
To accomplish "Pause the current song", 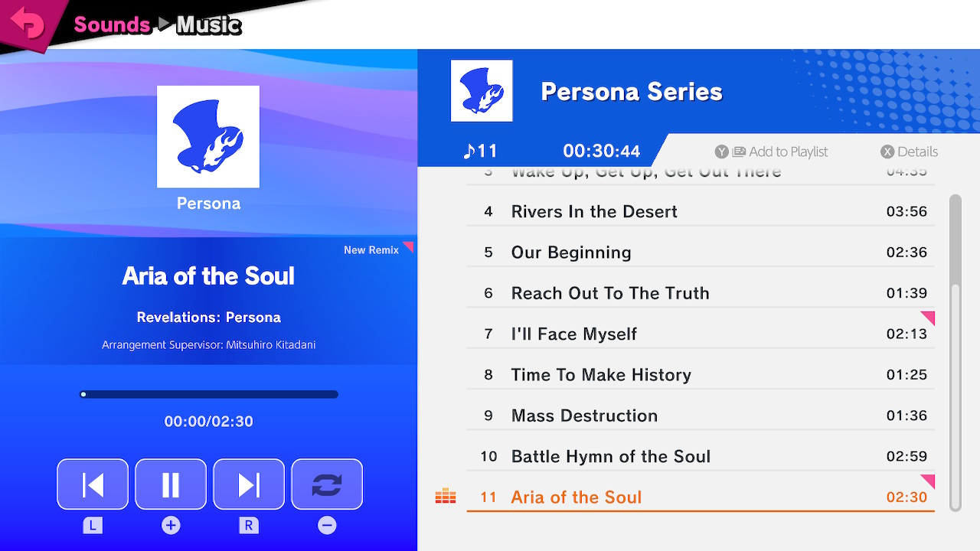I will (171, 484).
